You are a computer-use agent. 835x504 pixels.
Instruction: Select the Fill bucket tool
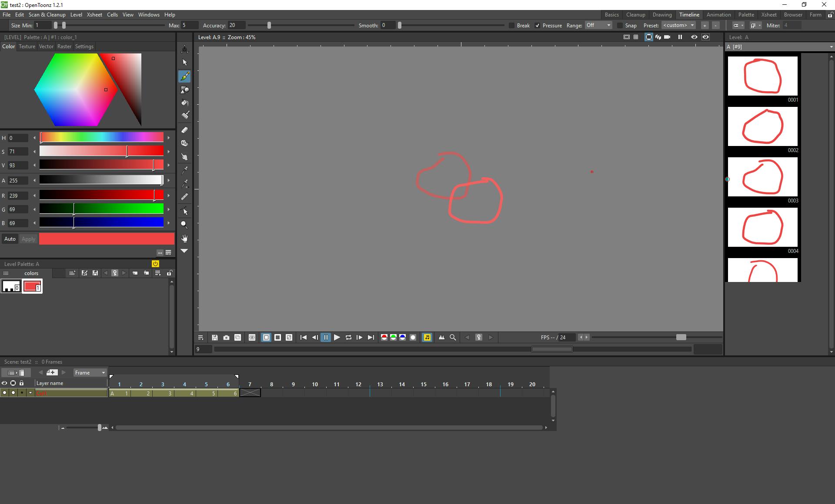(184, 103)
